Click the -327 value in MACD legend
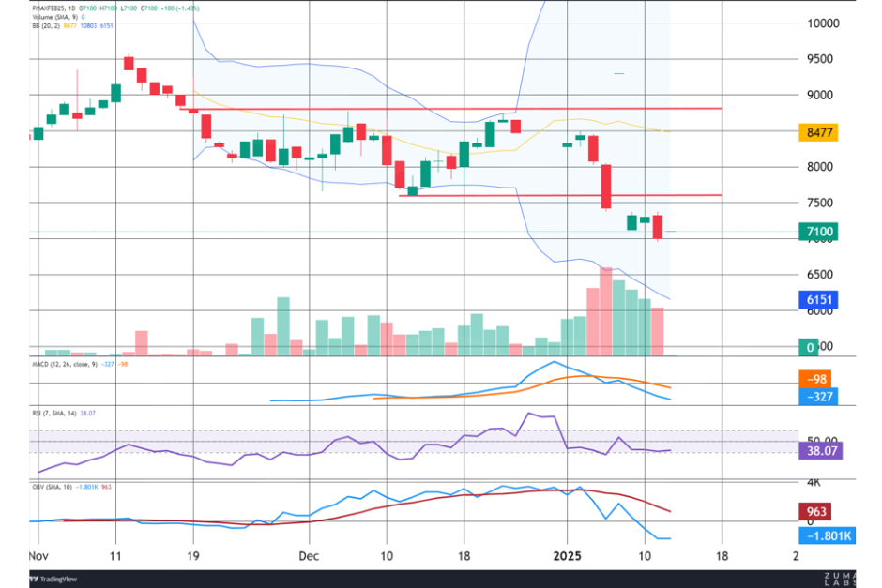Image resolution: width=882 pixels, height=588 pixels. (x=109, y=364)
